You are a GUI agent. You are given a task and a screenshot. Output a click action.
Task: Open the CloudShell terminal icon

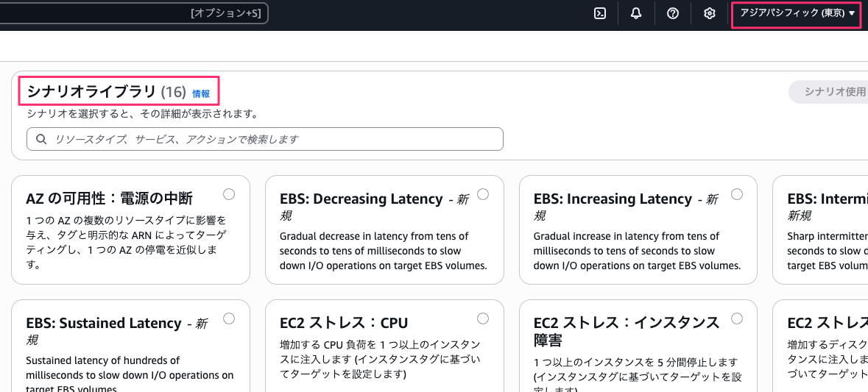point(600,13)
